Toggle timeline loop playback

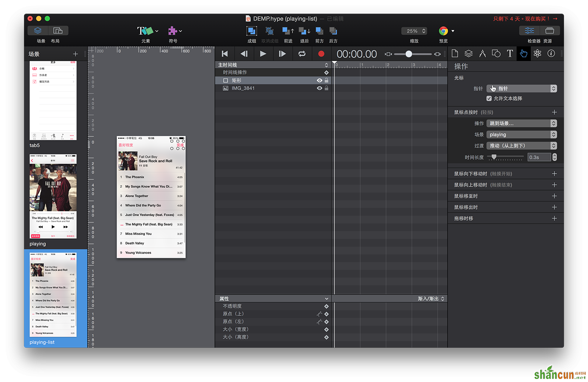(302, 54)
